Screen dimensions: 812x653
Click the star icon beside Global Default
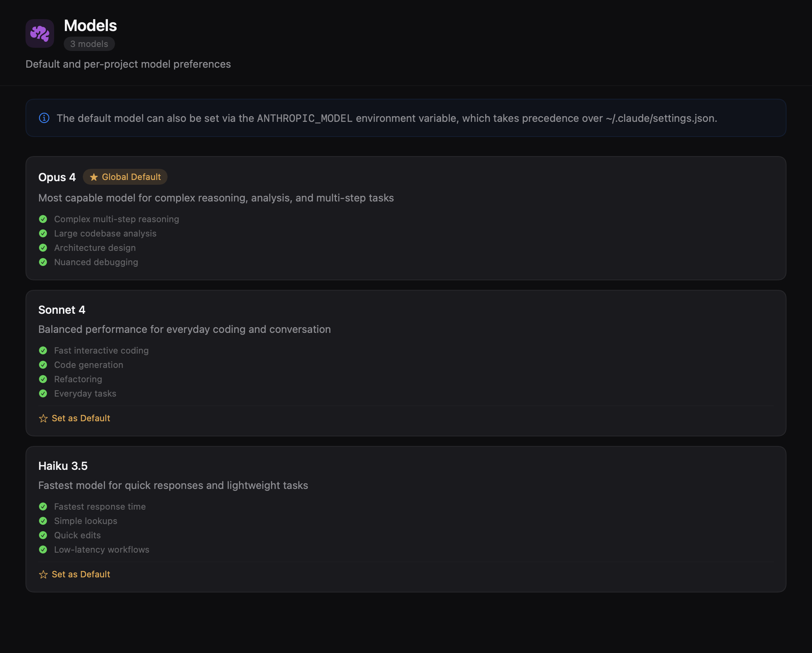click(94, 177)
